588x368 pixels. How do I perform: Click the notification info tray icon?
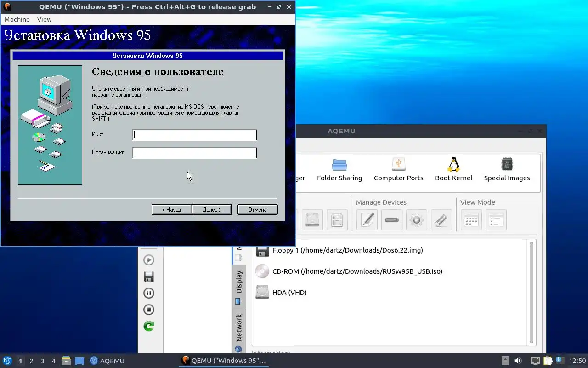[560, 360]
